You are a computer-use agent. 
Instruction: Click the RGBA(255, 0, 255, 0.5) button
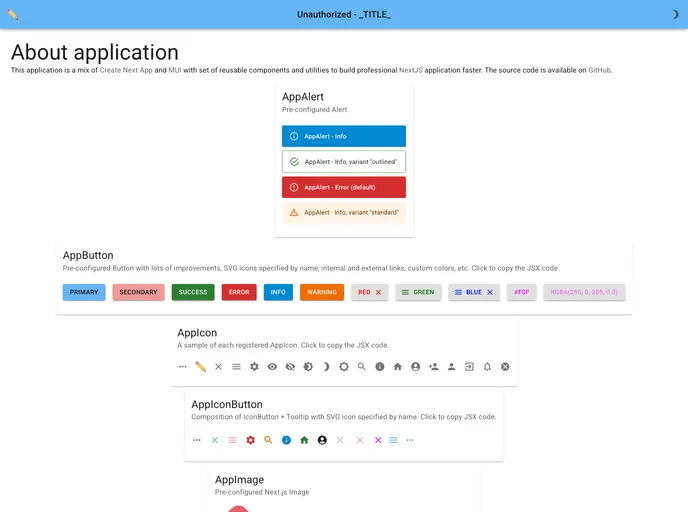click(584, 292)
